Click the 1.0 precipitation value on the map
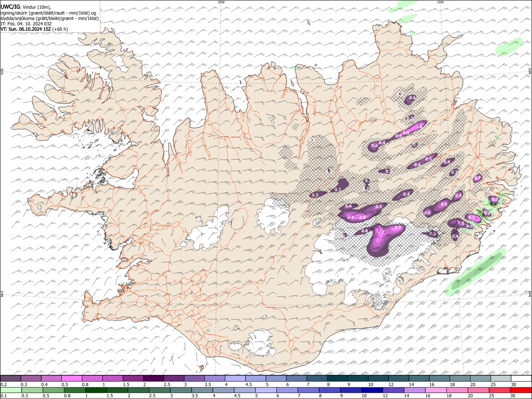Viewport: 532px width, 399px height. (419, 126)
